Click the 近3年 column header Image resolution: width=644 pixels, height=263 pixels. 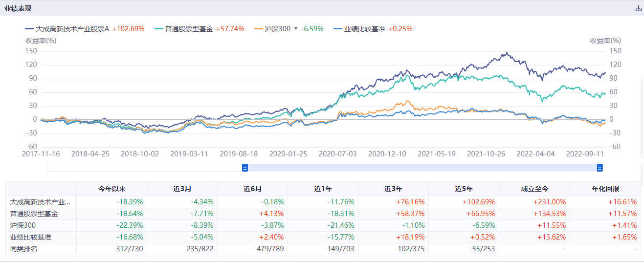[x=394, y=189]
